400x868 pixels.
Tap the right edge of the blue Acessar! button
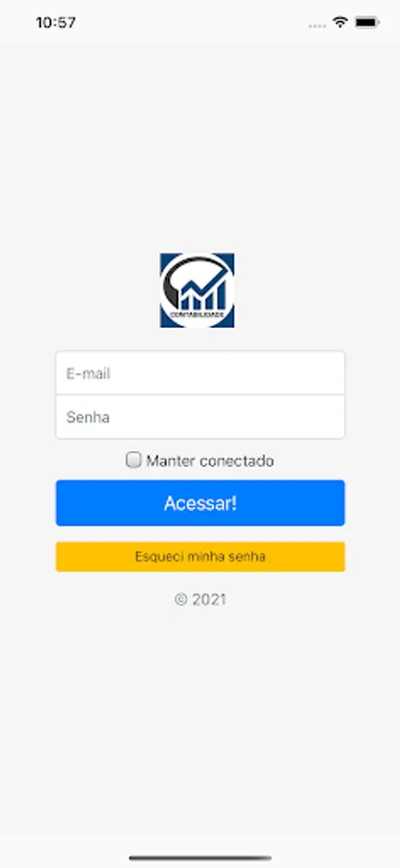click(338, 502)
